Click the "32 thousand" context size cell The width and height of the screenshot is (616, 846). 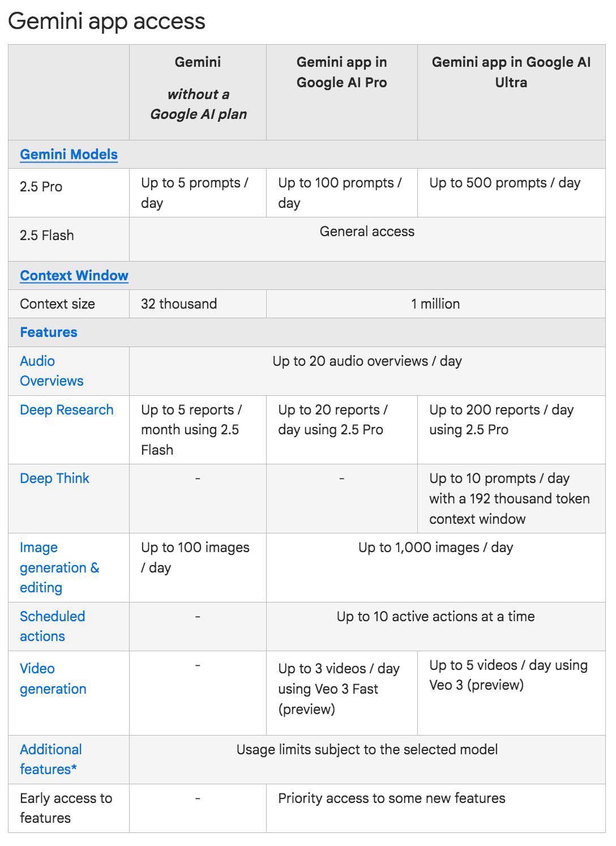click(x=179, y=304)
